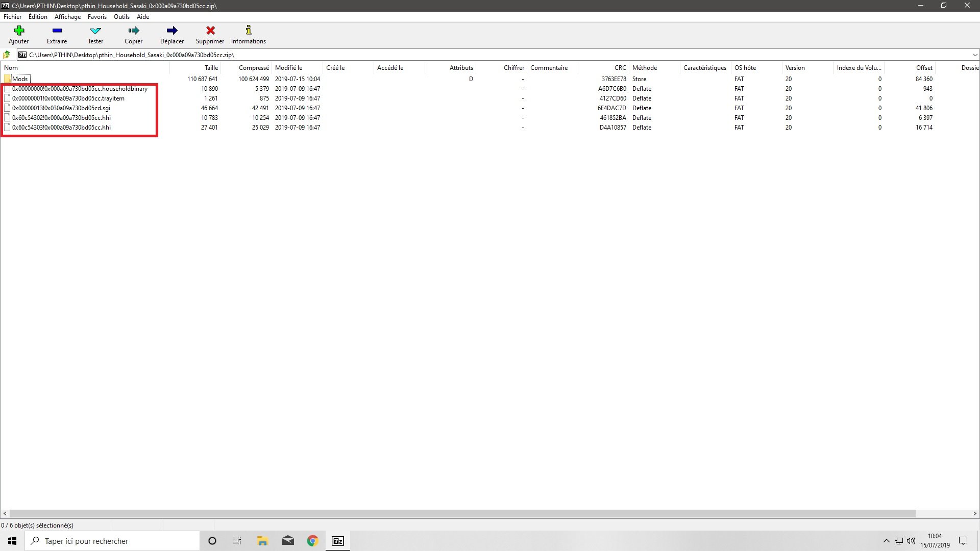Image resolution: width=980 pixels, height=551 pixels.
Task: Click the Tester checkmark icon
Action: coord(95,31)
